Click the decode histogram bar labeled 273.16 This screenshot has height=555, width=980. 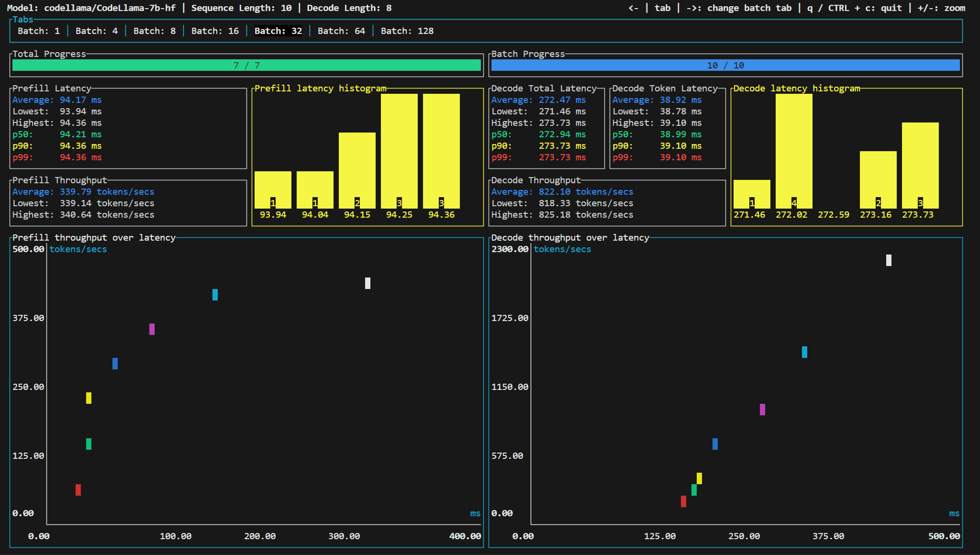coord(878,180)
